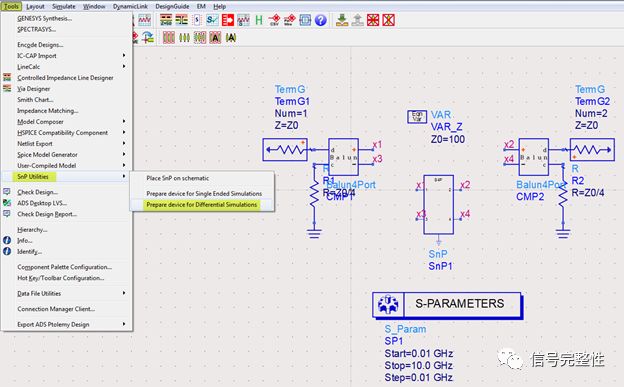The width and height of the screenshot is (624, 387).
Task: Click the first striped bus icon in second toolbar row
Action: coord(169,37)
